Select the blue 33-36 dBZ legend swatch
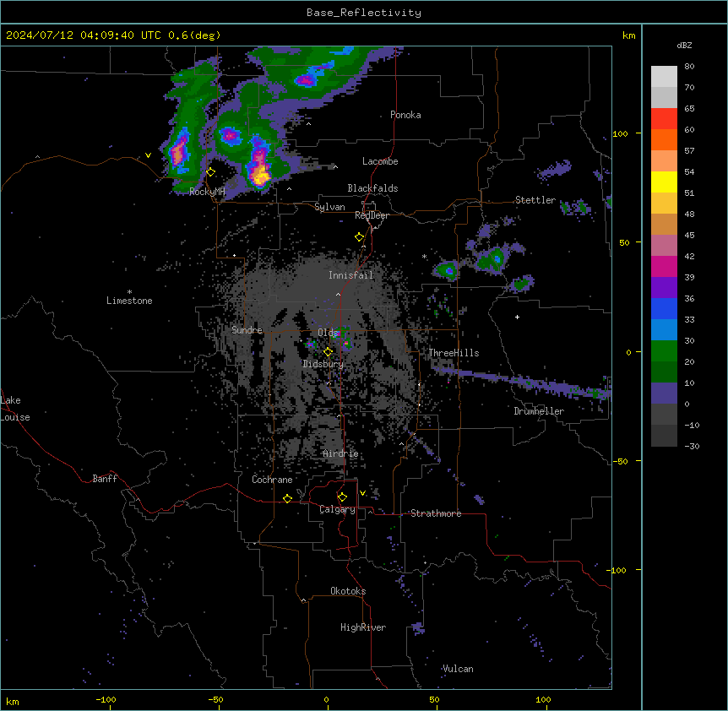 coord(664,308)
